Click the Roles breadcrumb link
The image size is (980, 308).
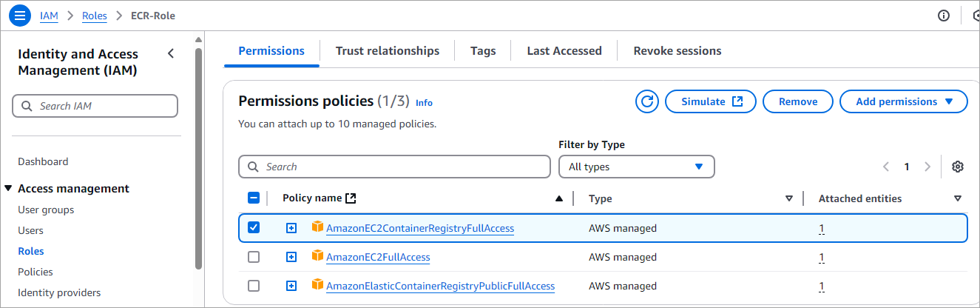click(x=94, y=16)
